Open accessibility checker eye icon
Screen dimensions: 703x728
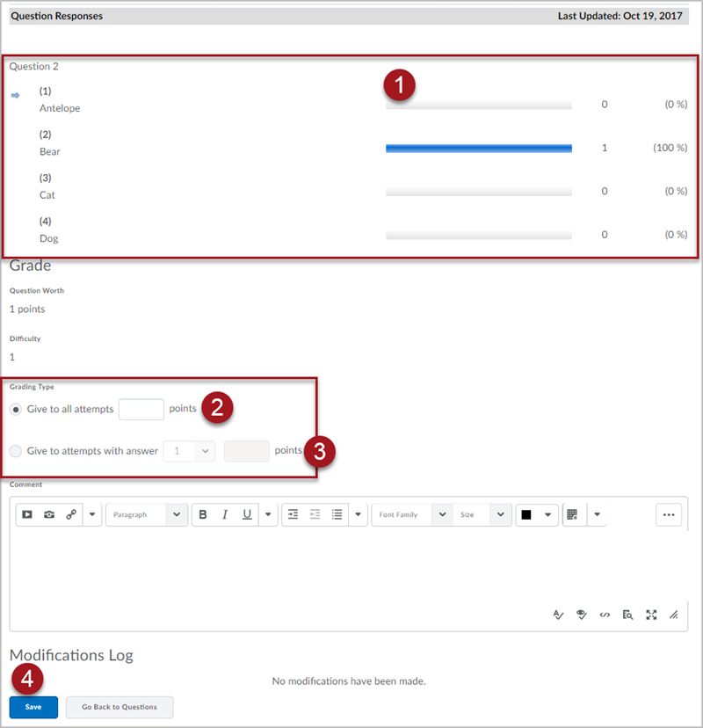pos(582,615)
